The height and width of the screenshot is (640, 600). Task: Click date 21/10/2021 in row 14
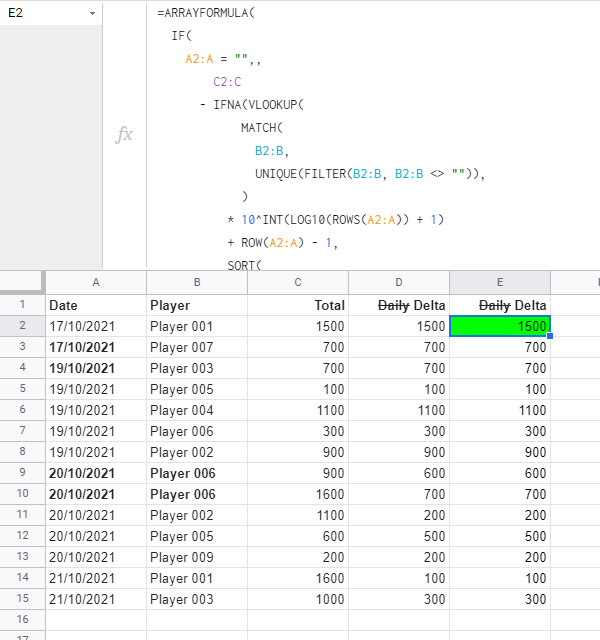96,578
